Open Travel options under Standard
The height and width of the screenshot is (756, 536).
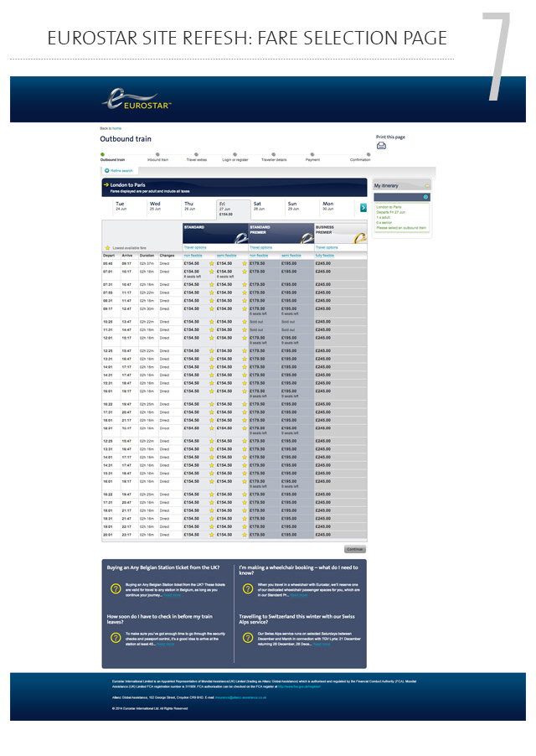click(195, 247)
